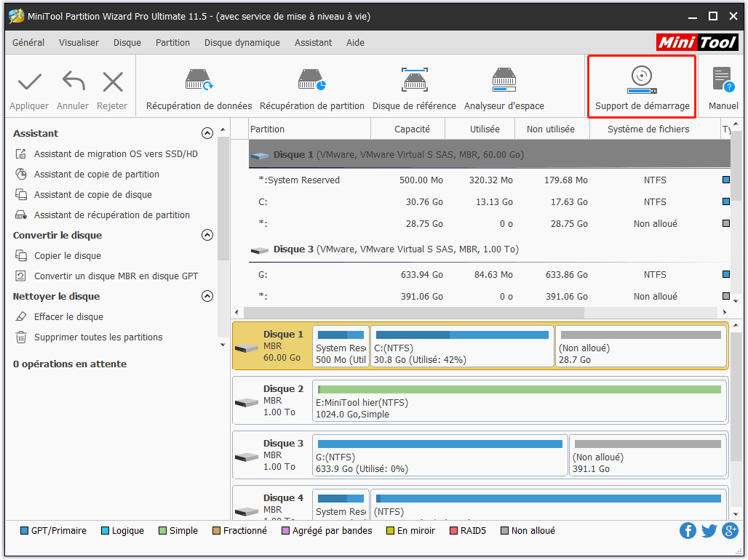
Task: Collapse the Assistant section
Action: 207,133
